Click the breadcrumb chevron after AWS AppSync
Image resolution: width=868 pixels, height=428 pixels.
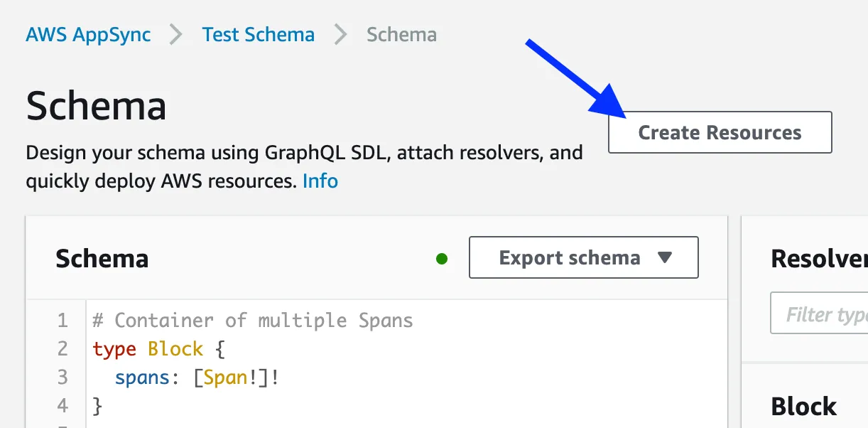174,33
